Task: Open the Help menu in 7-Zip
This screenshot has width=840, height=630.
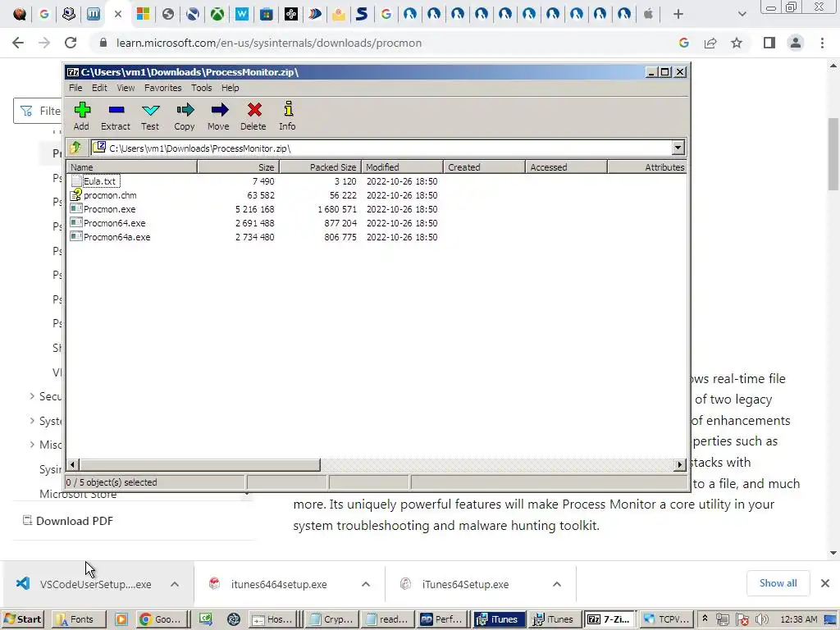Action: click(x=231, y=88)
